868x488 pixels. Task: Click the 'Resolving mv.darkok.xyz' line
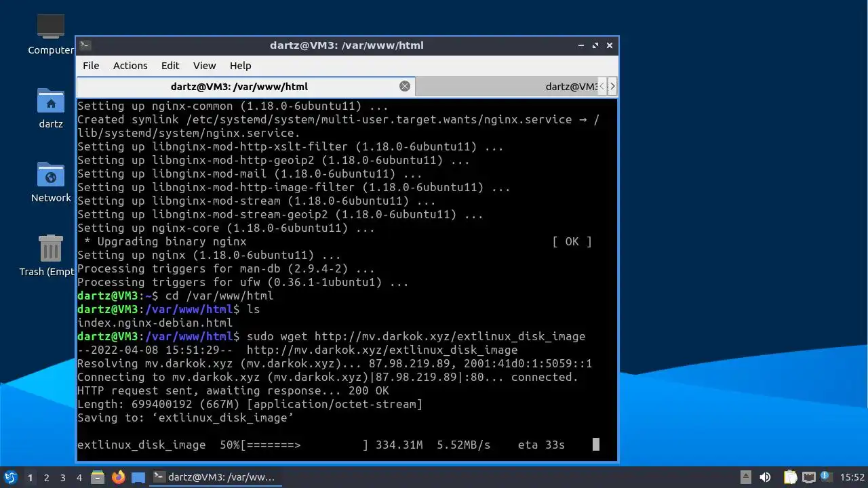(334, 364)
